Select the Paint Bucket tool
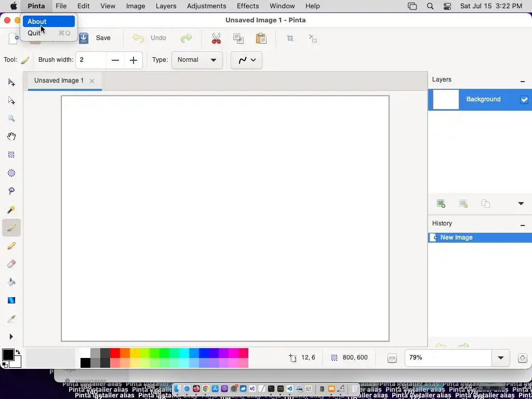This screenshot has height=399, width=532. tap(11, 282)
